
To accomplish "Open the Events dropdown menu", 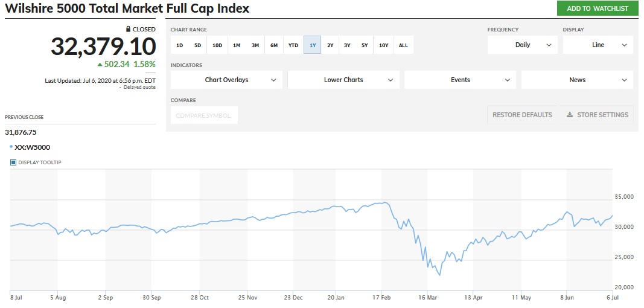I will pyautogui.click(x=460, y=80).
